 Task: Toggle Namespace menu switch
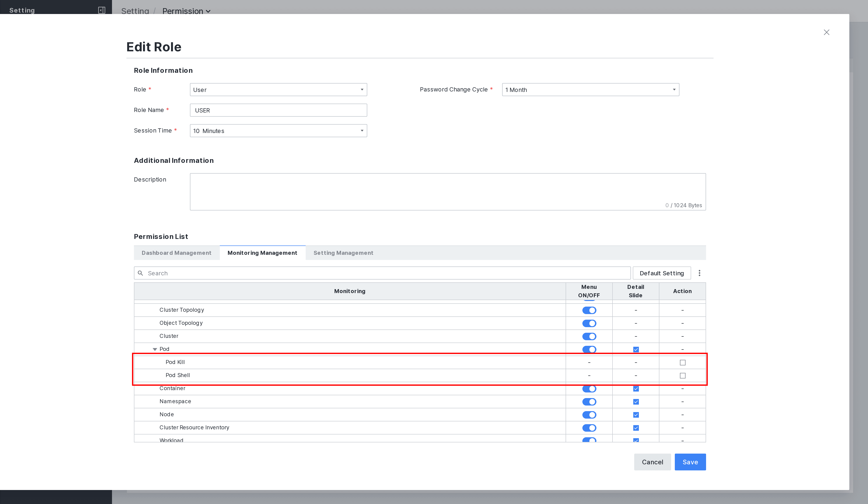(x=589, y=402)
